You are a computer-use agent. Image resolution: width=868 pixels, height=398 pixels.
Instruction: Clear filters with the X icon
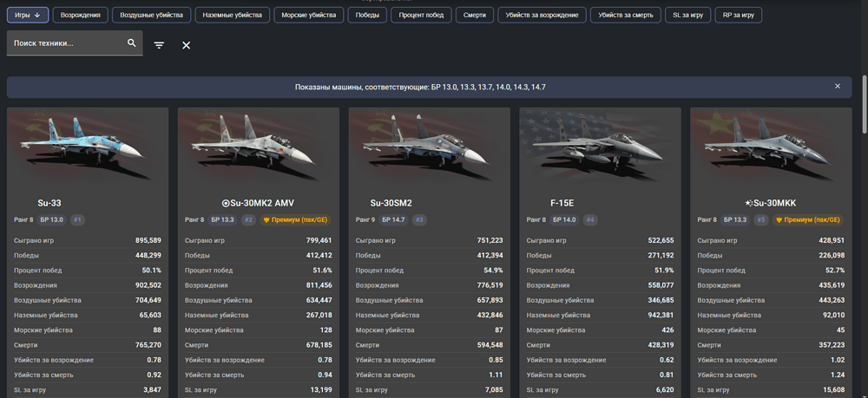[186, 45]
